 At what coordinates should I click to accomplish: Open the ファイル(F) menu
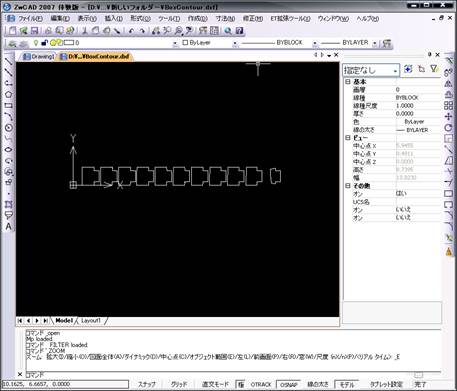pos(30,19)
